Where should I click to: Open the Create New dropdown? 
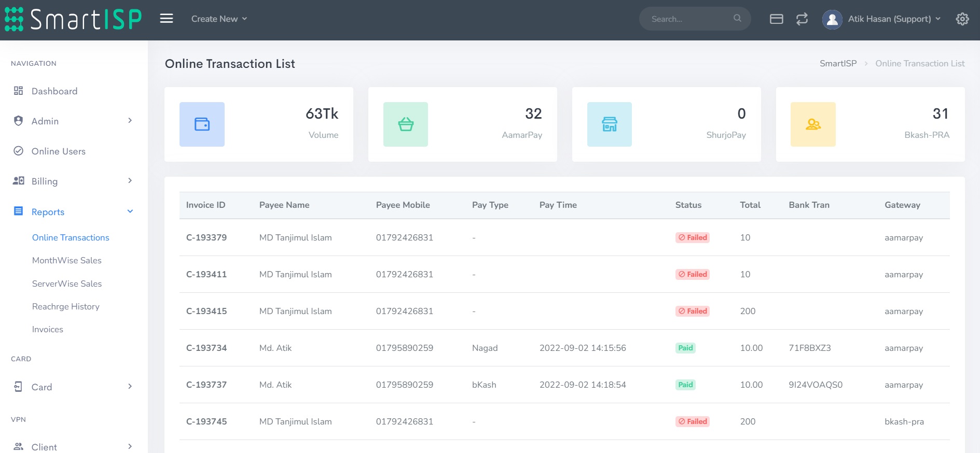click(219, 19)
